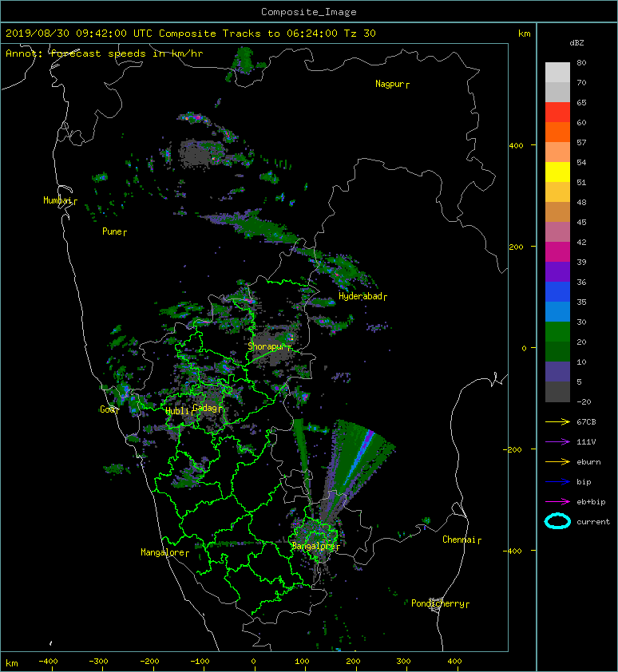
Task: Click the Pune city label
Action: pos(114,232)
